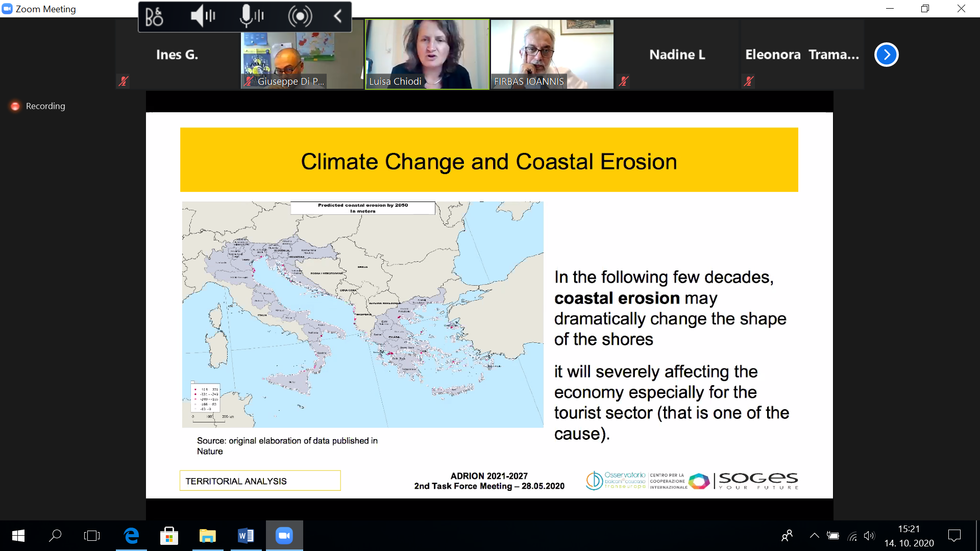Open the system volume slider in tray
This screenshot has height=551, width=980.
coord(869,536)
